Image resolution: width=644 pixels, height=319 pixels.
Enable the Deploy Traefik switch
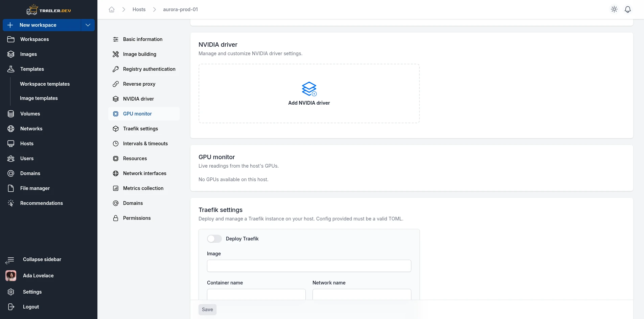coord(214,239)
